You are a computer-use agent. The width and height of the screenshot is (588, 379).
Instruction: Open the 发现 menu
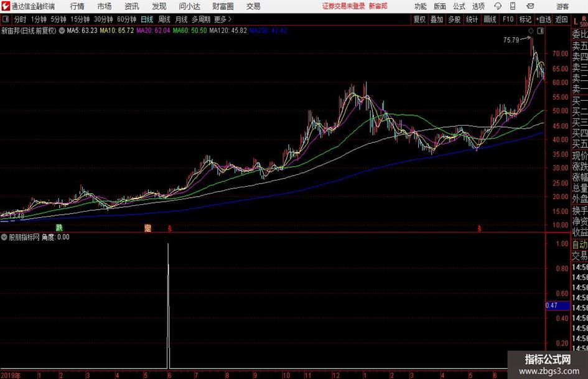tap(159, 6)
